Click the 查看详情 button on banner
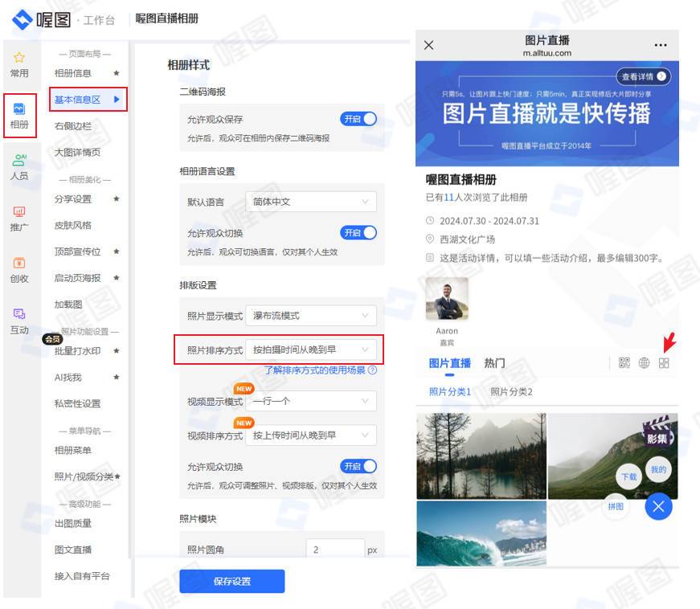This screenshot has width=700, height=609. click(x=643, y=77)
